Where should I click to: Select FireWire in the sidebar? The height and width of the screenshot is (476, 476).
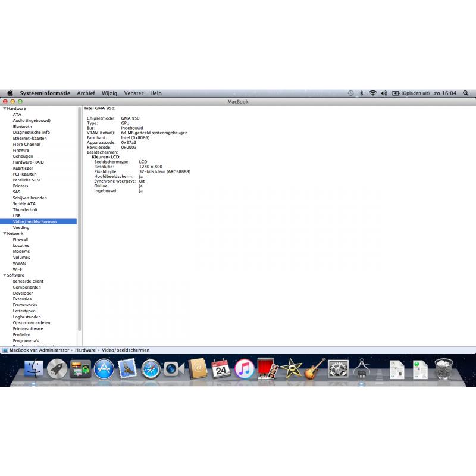[x=21, y=151]
